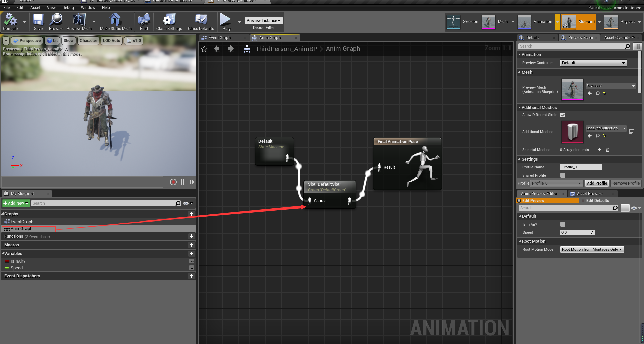Open Root Motion Mode dropdown
This screenshot has width=644, height=344.
tap(592, 250)
